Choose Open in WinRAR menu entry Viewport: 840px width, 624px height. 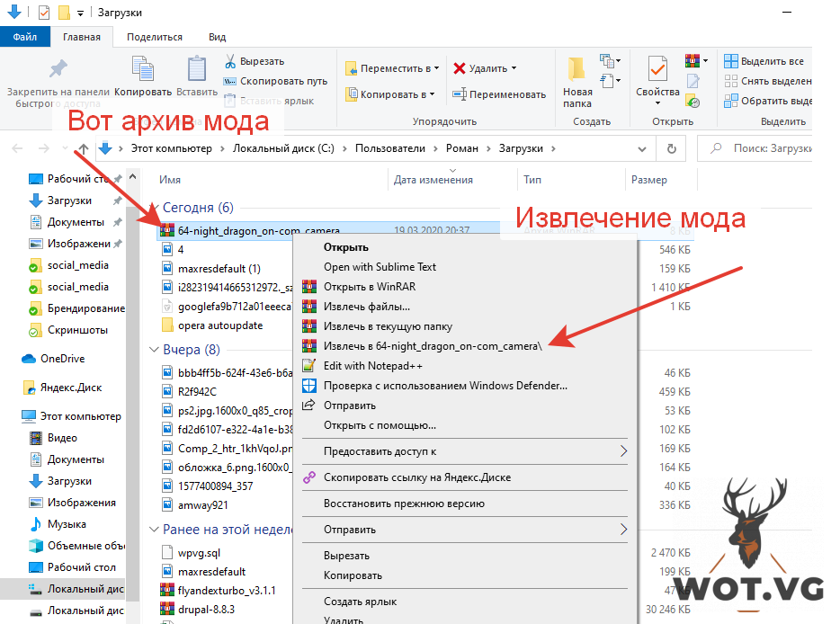click(370, 287)
